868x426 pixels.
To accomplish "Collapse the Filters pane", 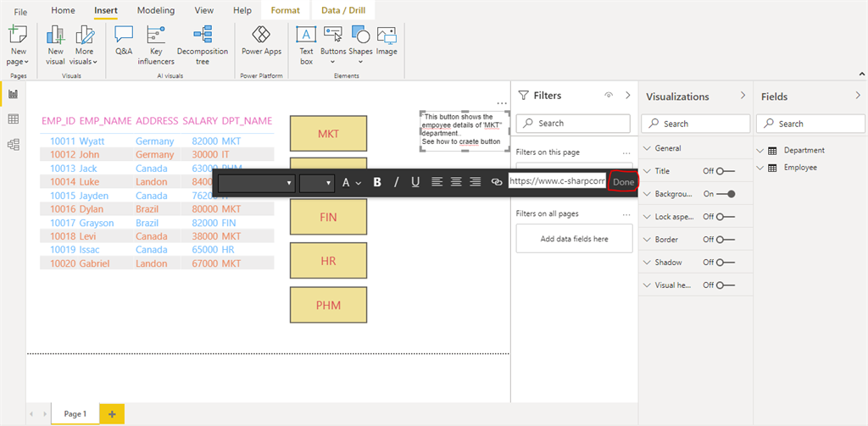I will coord(628,95).
